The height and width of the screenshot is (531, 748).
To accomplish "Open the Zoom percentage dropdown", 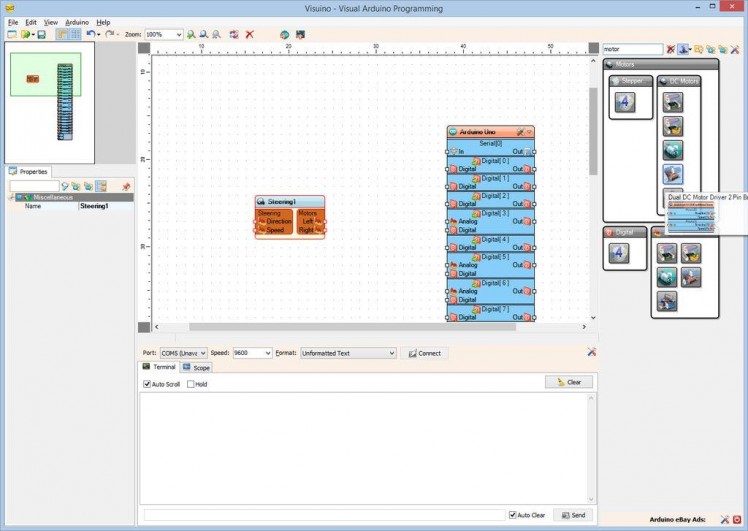I will [x=179, y=34].
